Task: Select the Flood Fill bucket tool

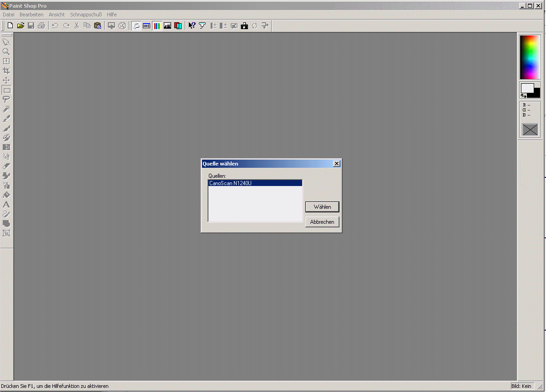Action: [x=6, y=195]
